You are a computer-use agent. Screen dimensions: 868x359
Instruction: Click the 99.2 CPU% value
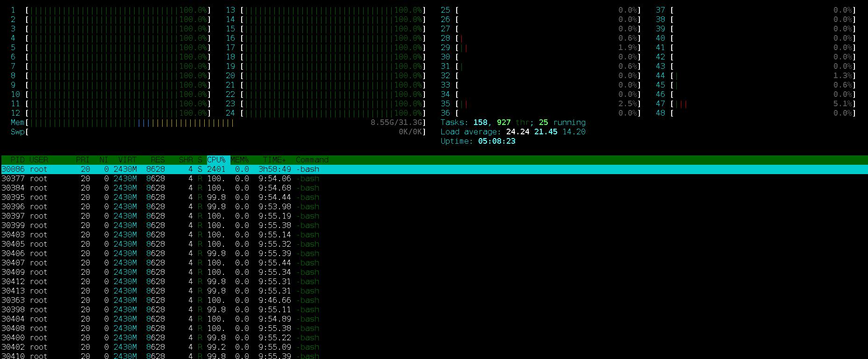coord(216,347)
